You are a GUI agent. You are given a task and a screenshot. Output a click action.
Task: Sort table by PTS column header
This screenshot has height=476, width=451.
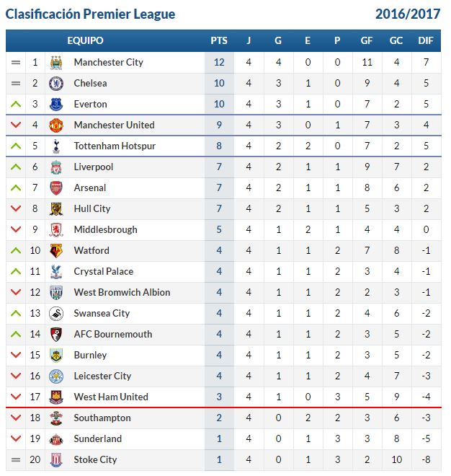click(x=219, y=40)
